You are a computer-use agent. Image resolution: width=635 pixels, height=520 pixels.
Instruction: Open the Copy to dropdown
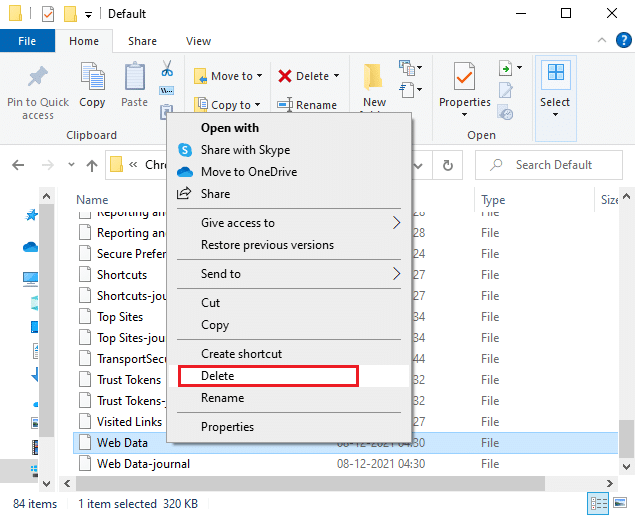click(227, 105)
